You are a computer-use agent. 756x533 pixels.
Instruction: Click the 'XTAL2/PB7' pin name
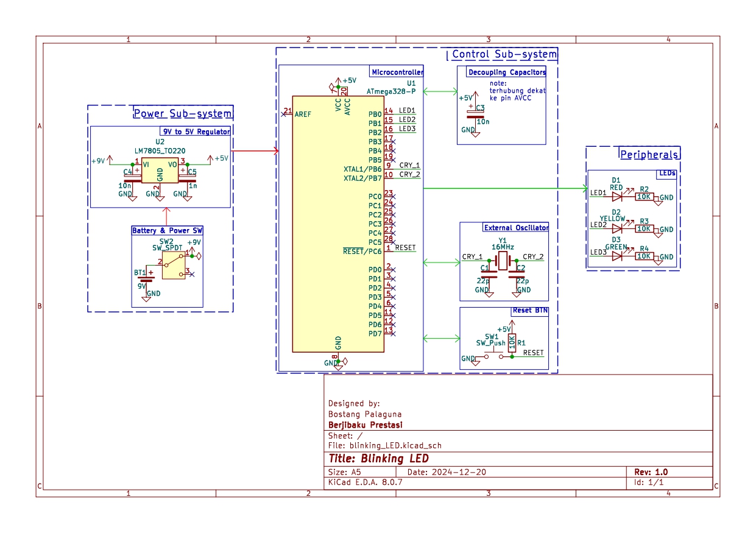pyautogui.click(x=362, y=178)
